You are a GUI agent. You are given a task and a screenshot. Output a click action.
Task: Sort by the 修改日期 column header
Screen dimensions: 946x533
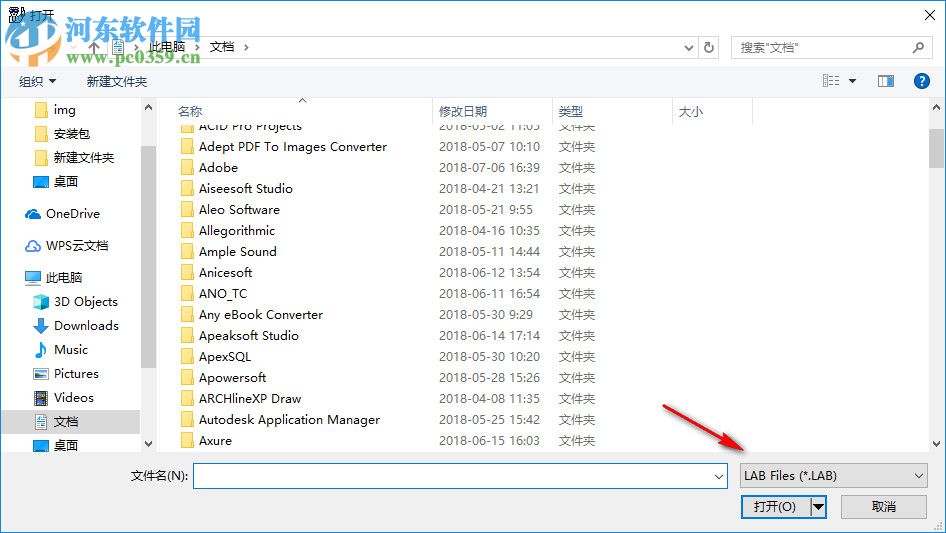463,112
